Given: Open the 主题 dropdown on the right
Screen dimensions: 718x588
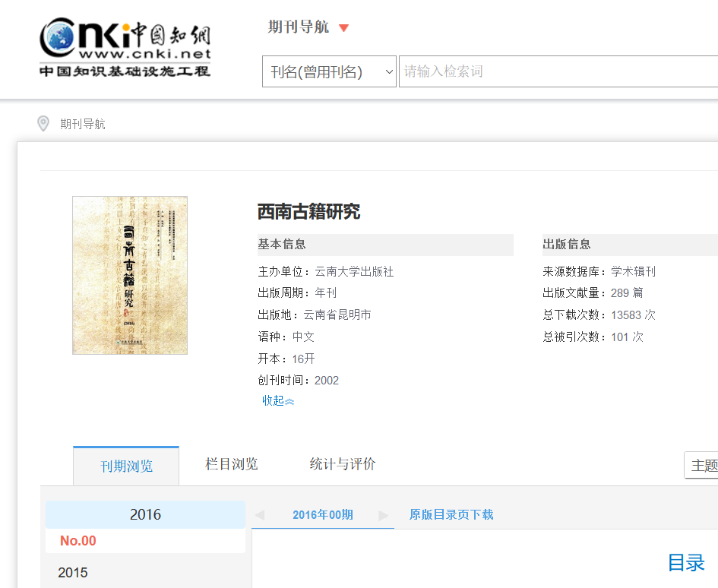Looking at the screenshot, I should point(702,465).
